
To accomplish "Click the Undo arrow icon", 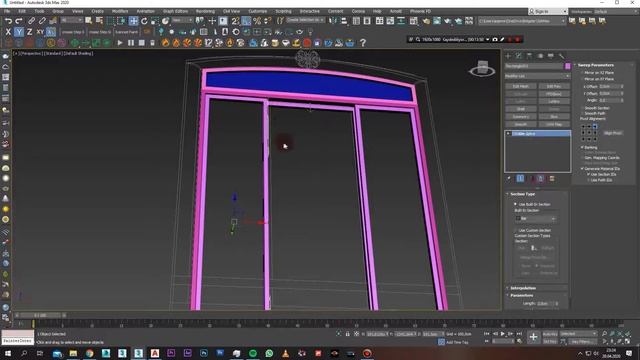I will (8, 20).
